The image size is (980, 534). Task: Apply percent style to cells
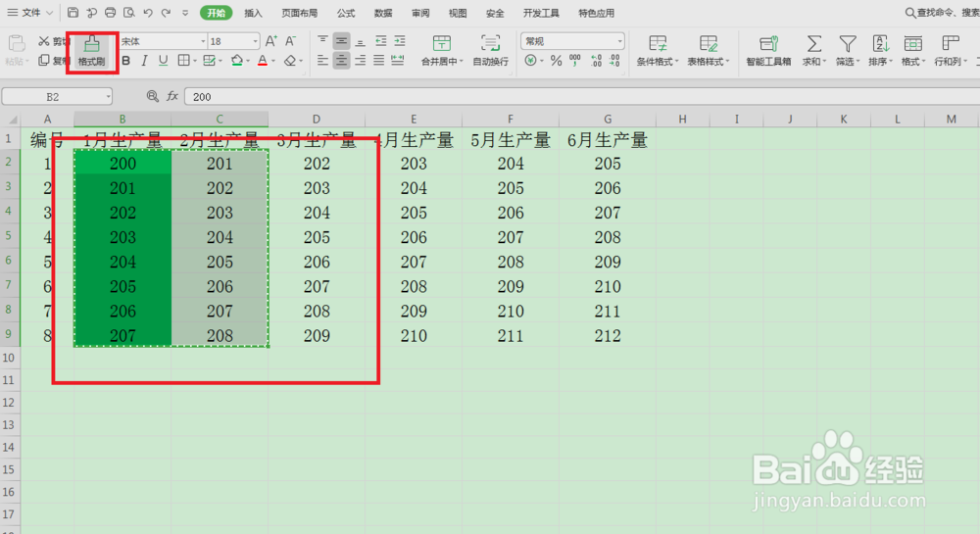[x=557, y=61]
